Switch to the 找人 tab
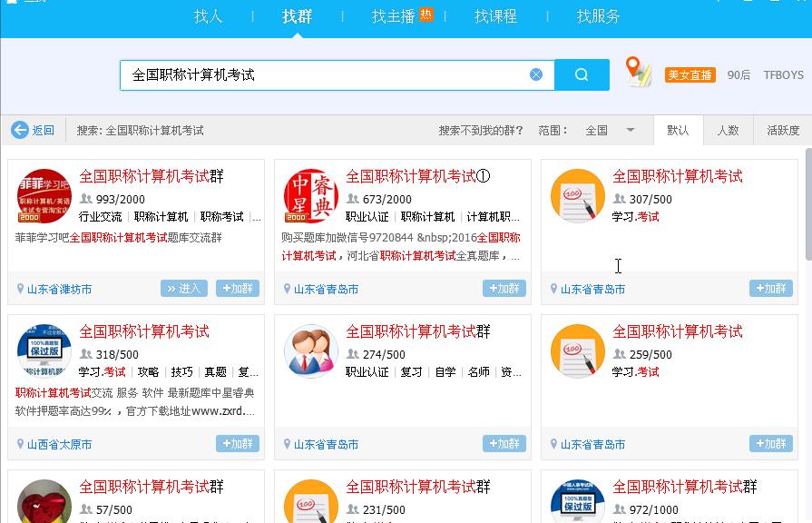Screen dimensions: 812x523 208,16
